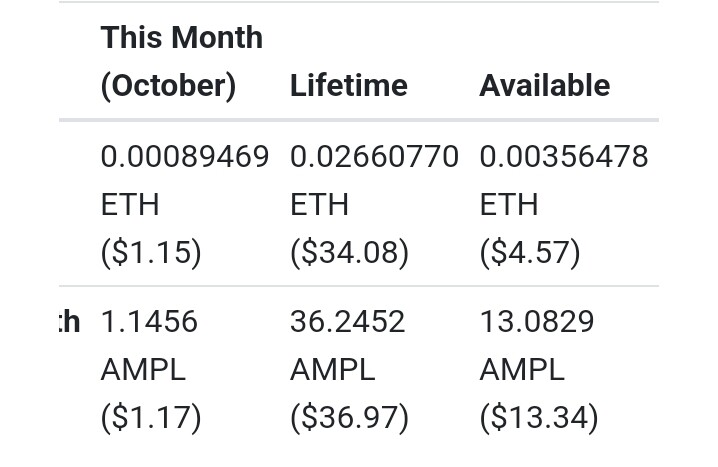The height and width of the screenshot is (467, 718).
Task: Select the 0.02660770 lifetime ETH value
Action: click(374, 157)
